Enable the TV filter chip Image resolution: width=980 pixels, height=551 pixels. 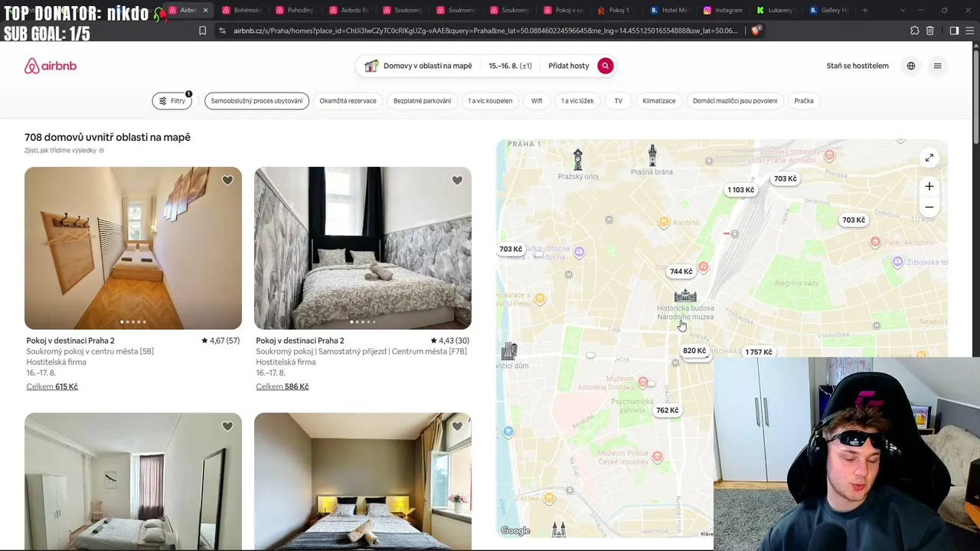tap(618, 101)
